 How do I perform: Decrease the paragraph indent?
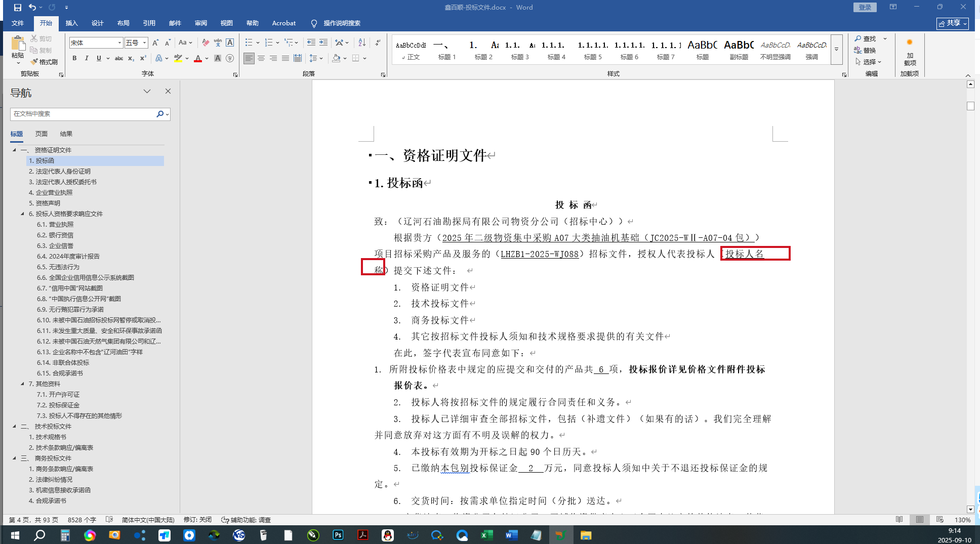point(311,43)
